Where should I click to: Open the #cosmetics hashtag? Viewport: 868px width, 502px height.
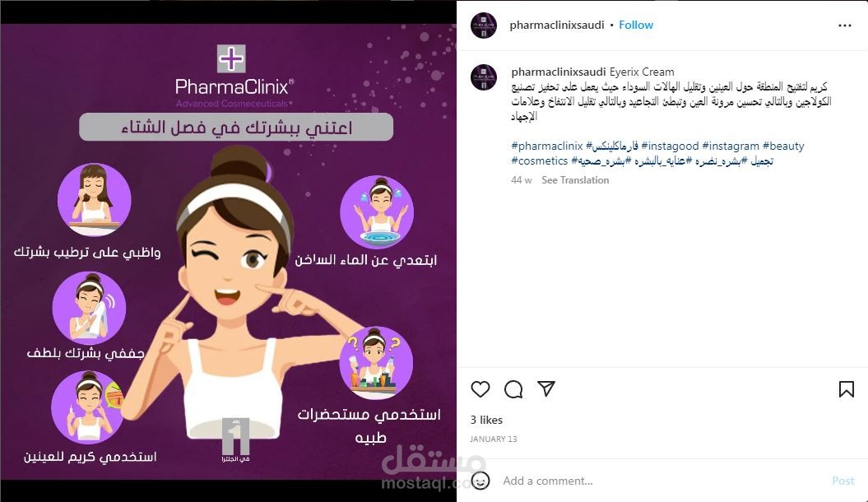click(x=539, y=161)
